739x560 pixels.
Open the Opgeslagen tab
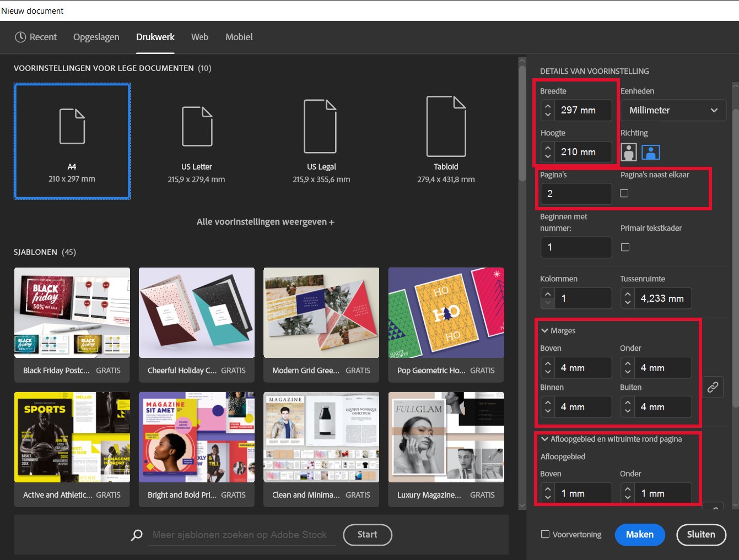(96, 37)
